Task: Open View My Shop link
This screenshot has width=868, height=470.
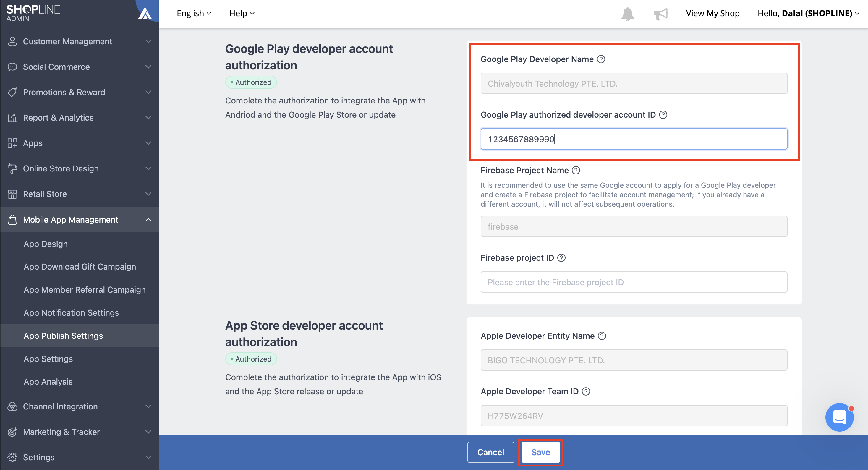Action: tap(713, 13)
